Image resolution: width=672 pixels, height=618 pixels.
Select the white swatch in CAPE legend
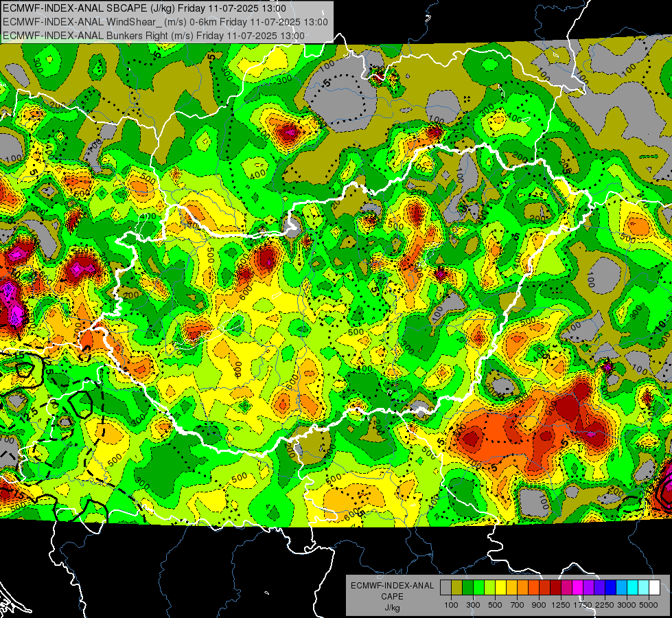coord(654,588)
